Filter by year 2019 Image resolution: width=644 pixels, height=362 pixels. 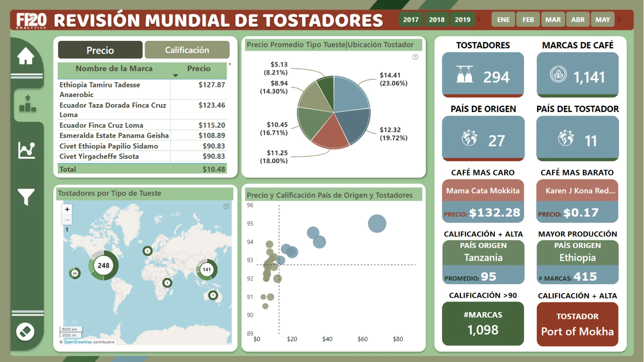[463, 19]
